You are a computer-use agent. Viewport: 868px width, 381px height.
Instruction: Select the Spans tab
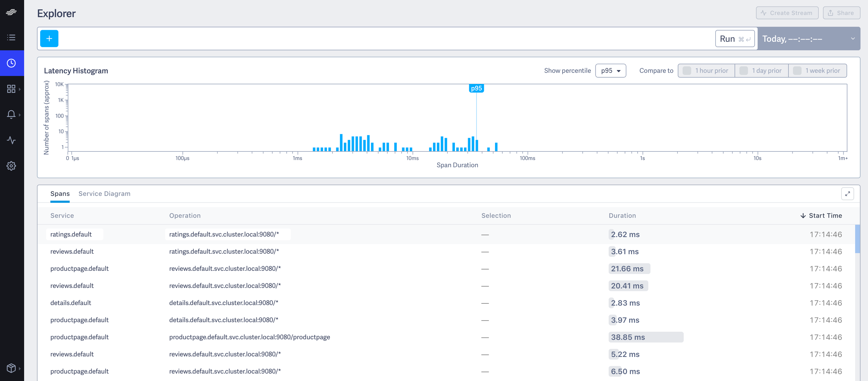(x=60, y=193)
